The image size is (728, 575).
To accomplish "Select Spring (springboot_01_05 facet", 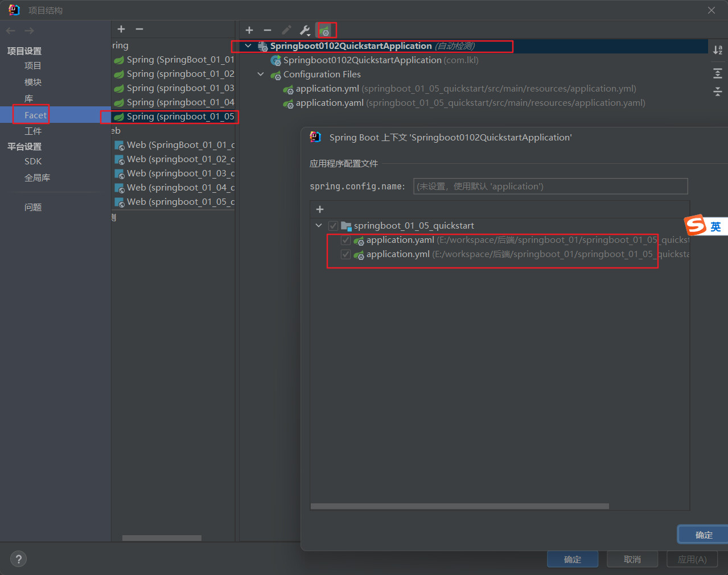I will pos(174,117).
